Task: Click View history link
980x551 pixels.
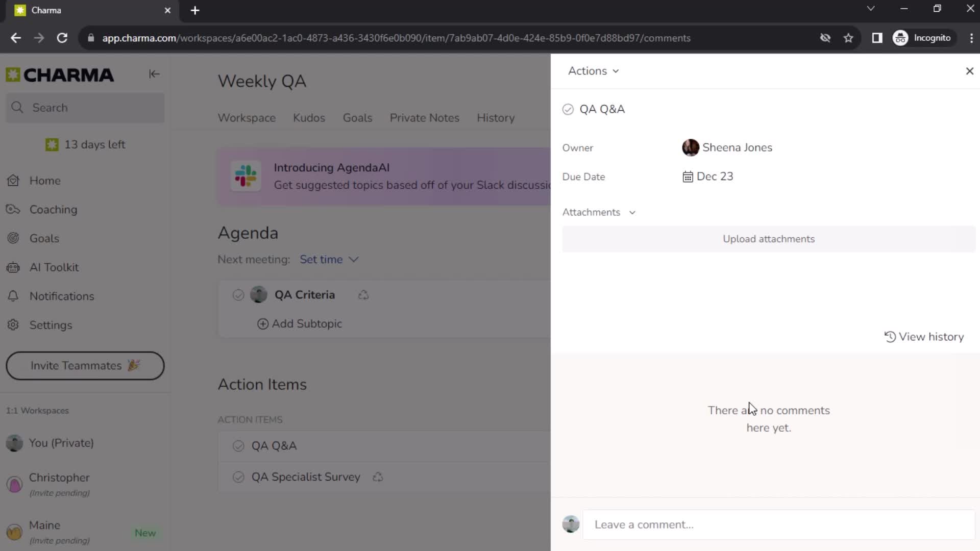Action: (925, 336)
